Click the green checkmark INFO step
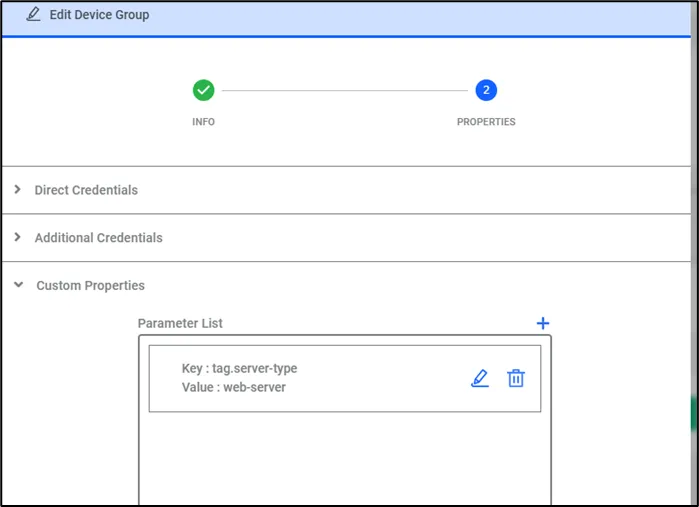 pyautogui.click(x=203, y=90)
